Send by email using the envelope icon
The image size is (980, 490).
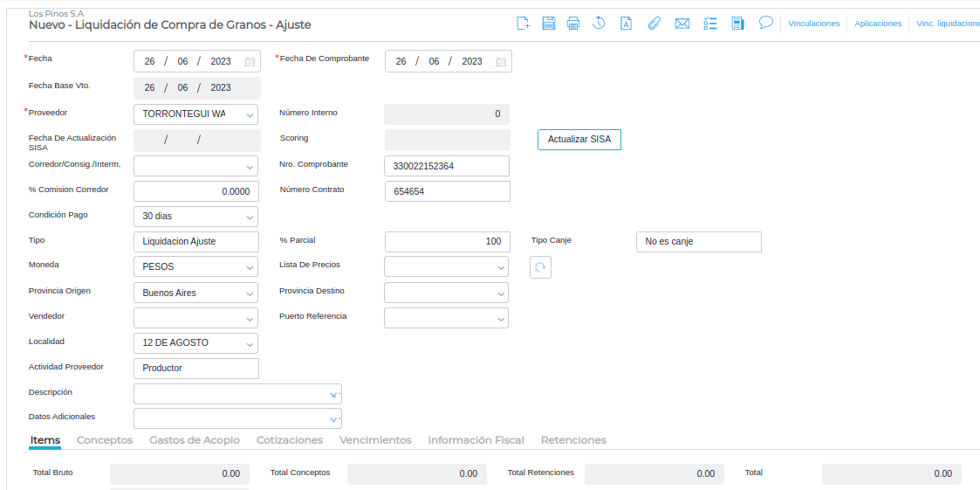(x=682, y=24)
